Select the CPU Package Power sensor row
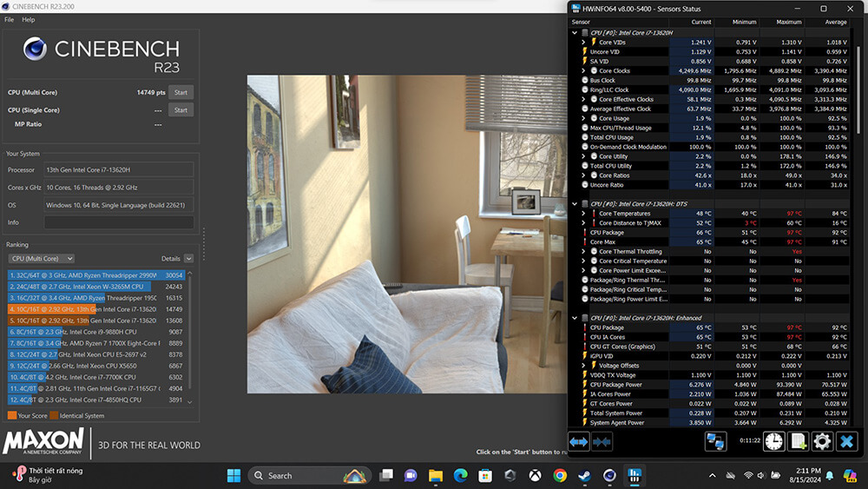 click(714, 384)
